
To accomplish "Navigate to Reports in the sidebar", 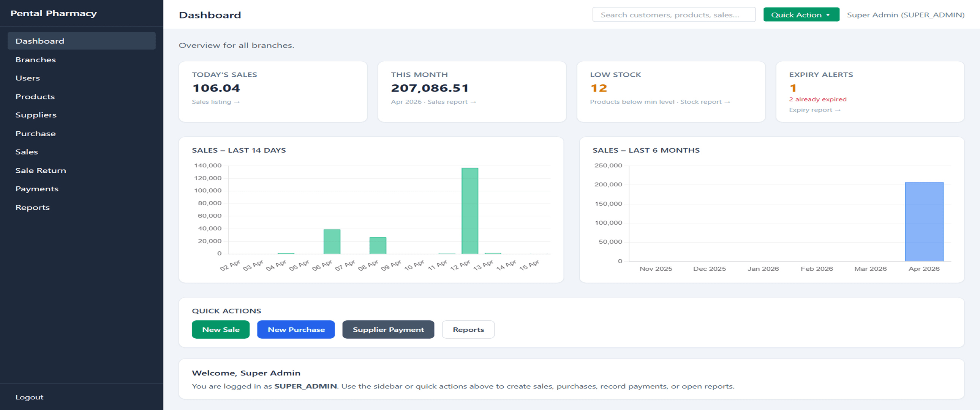I will pyautogui.click(x=32, y=207).
